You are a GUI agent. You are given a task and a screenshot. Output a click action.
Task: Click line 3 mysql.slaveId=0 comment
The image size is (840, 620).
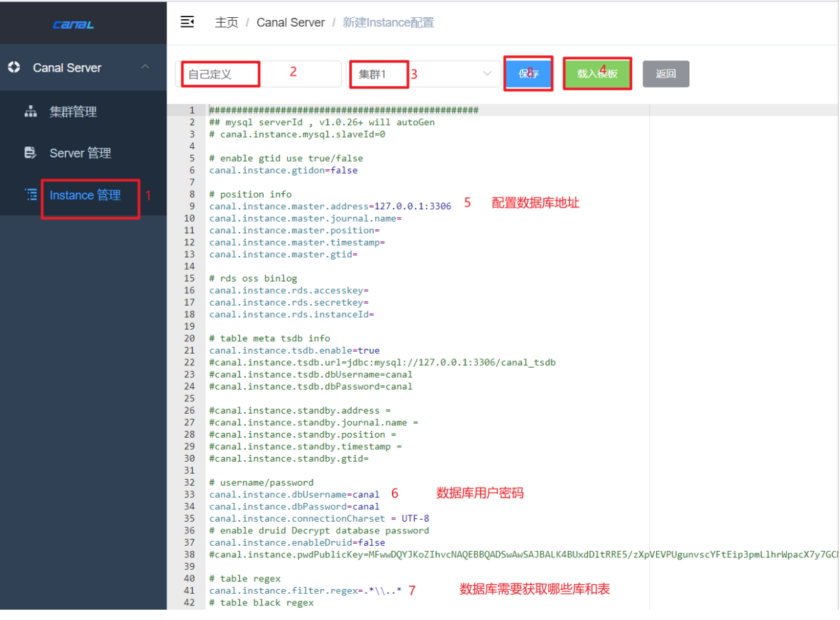tap(297, 134)
